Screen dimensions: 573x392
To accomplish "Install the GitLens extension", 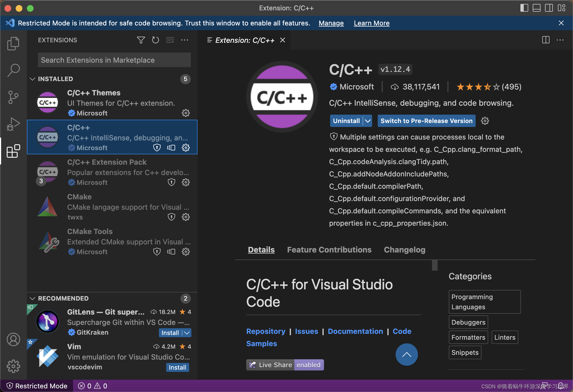I will [170, 333].
